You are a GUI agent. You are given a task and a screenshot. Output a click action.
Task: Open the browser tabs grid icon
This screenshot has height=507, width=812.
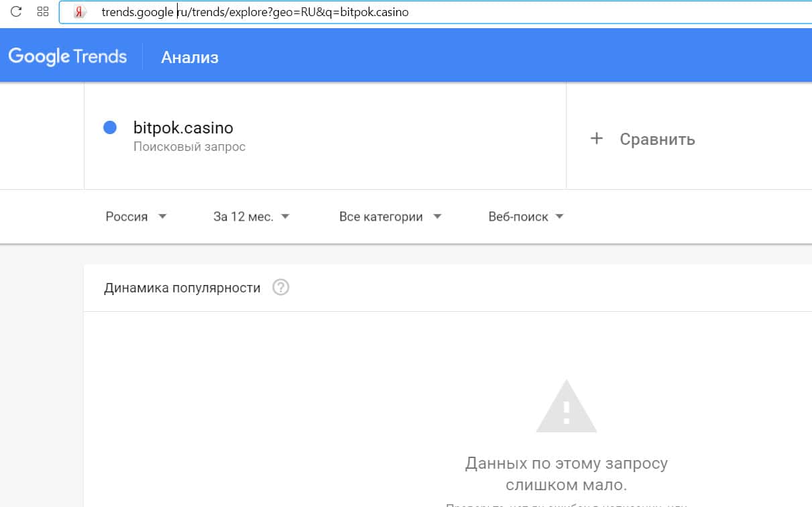43,11
